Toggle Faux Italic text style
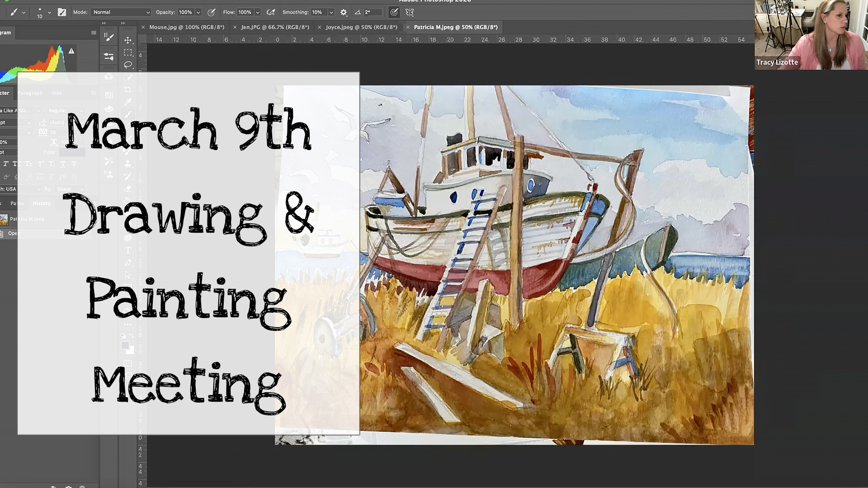 tap(6, 164)
